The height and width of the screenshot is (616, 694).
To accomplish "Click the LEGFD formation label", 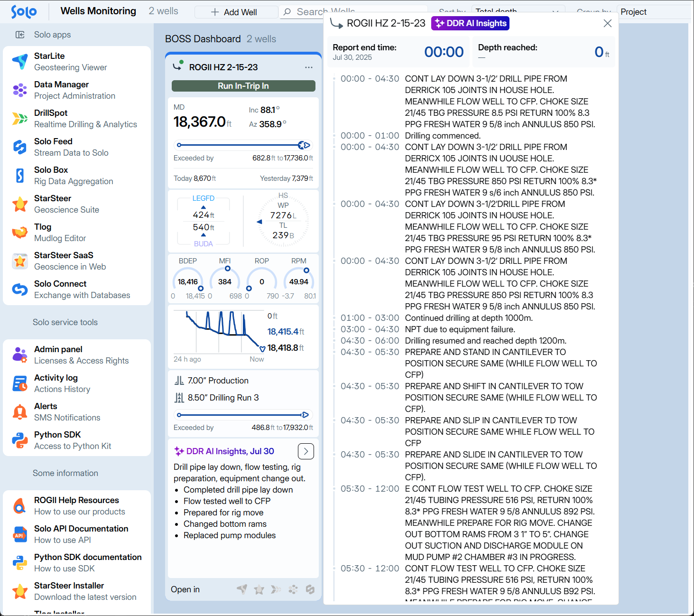I will (x=204, y=198).
